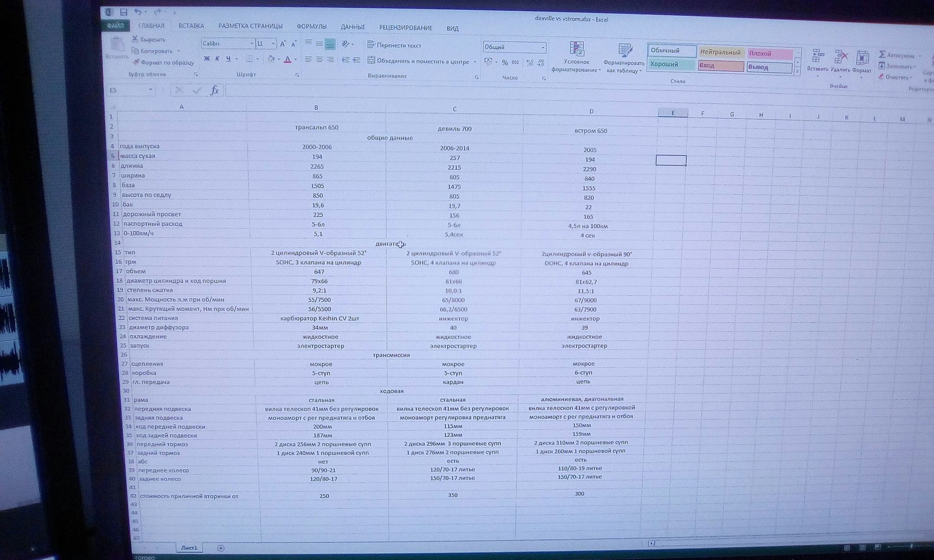934x560 pixels.
Task: Toggle bold (Ж) formatting
Action: tap(207, 58)
